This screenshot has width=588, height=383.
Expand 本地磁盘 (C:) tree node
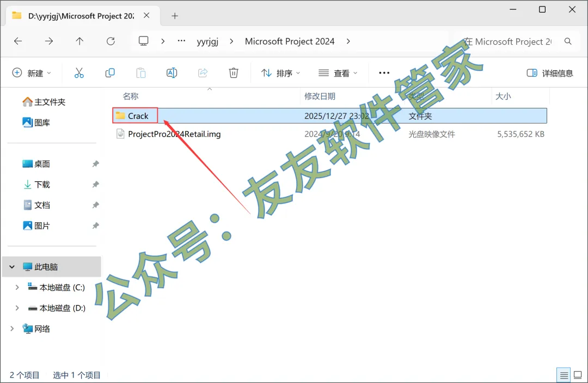coord(17,287)
